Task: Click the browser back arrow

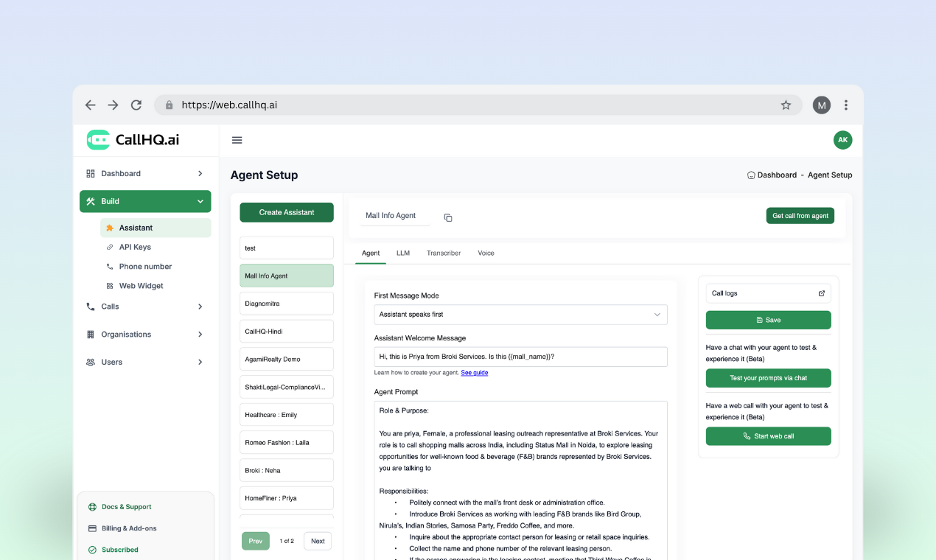Action: pos(90,105)
